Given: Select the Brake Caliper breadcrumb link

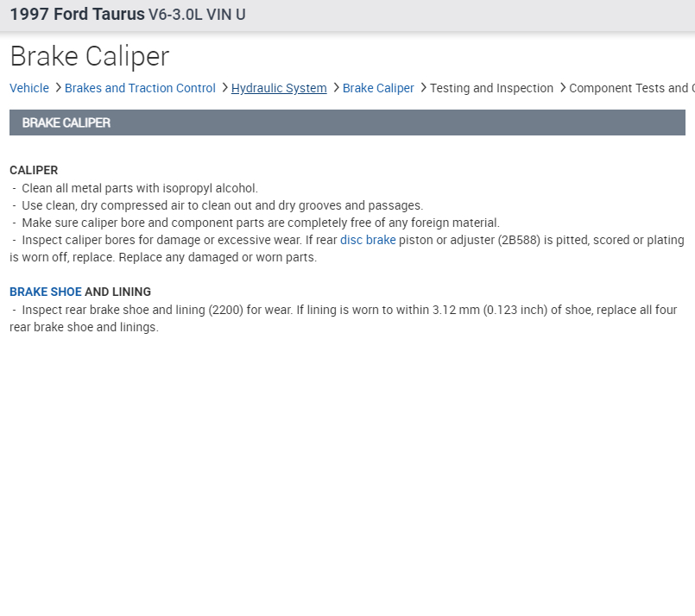Looking at the screenshot, I should pos(378,88).
